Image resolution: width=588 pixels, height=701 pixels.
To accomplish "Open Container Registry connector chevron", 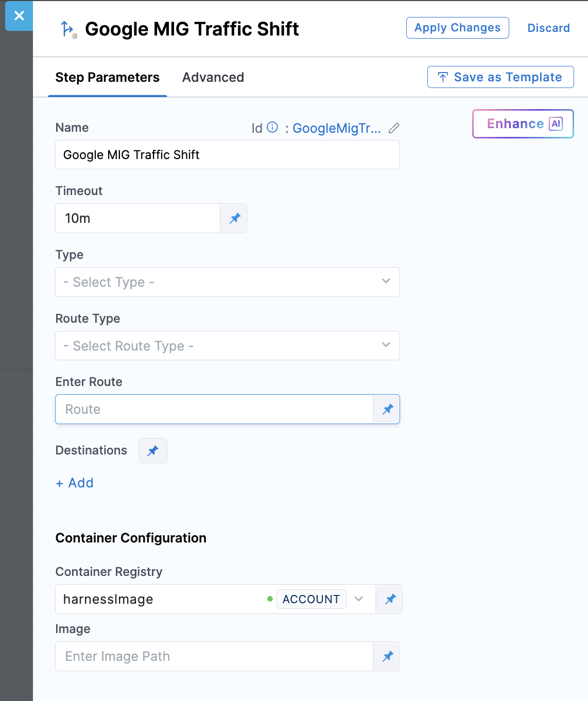I will (359, 599).
